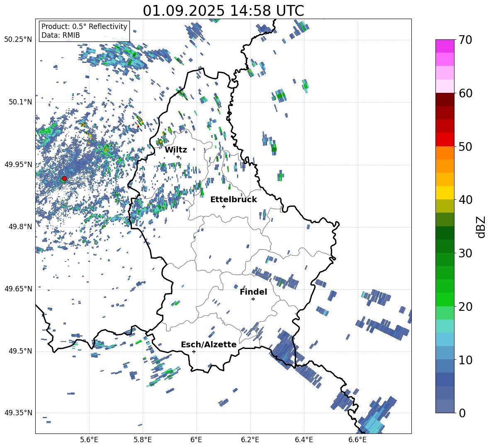Click the Ettelbruck city label

(233, 200)
